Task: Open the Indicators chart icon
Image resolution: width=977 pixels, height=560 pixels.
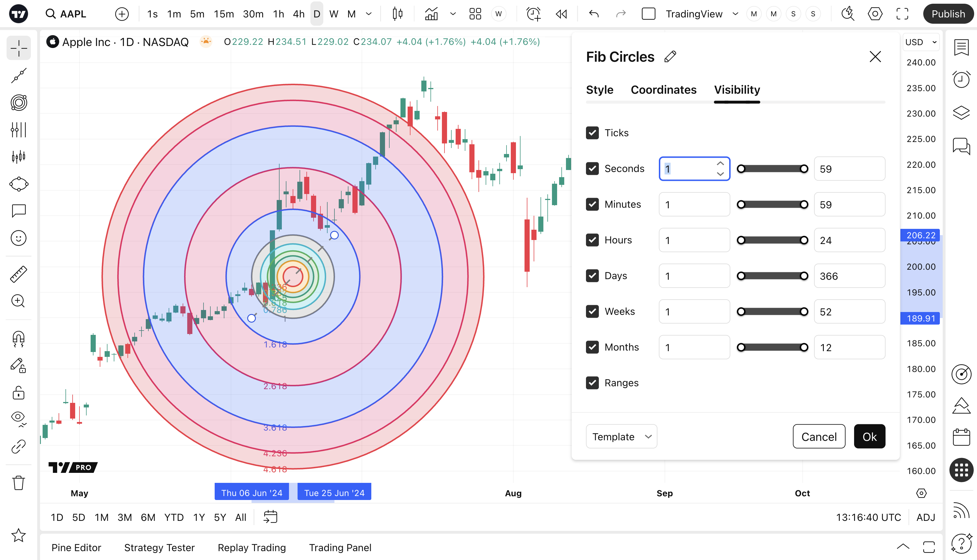Action: point(431,14)
